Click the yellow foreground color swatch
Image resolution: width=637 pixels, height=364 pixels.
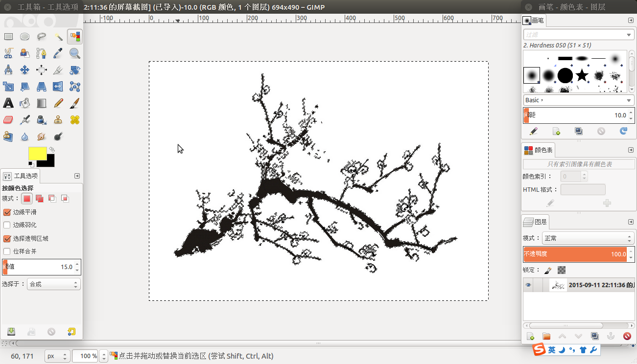37,153
